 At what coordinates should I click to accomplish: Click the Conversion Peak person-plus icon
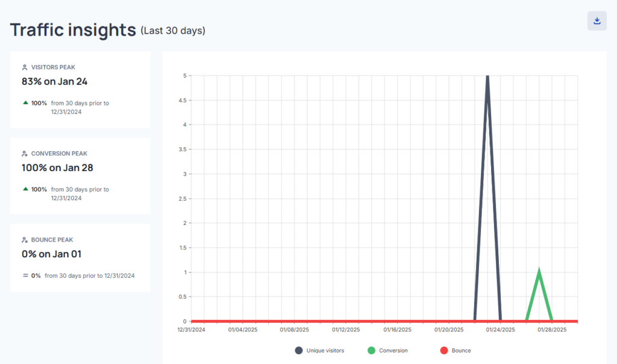(x=24, y=154)
